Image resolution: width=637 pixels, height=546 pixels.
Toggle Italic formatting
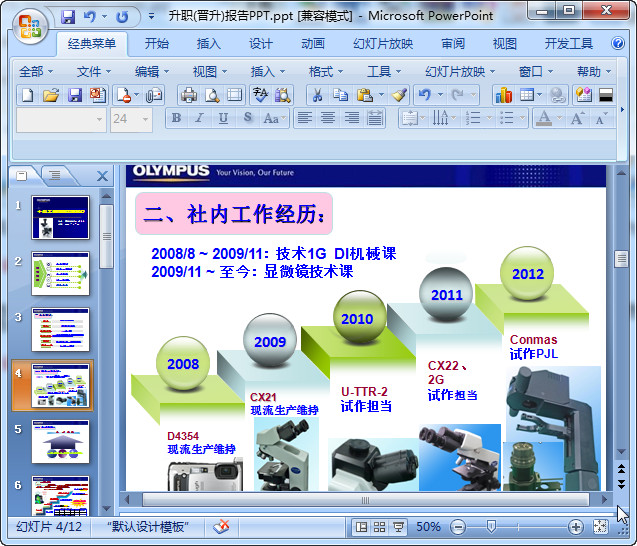coord(199,118)
